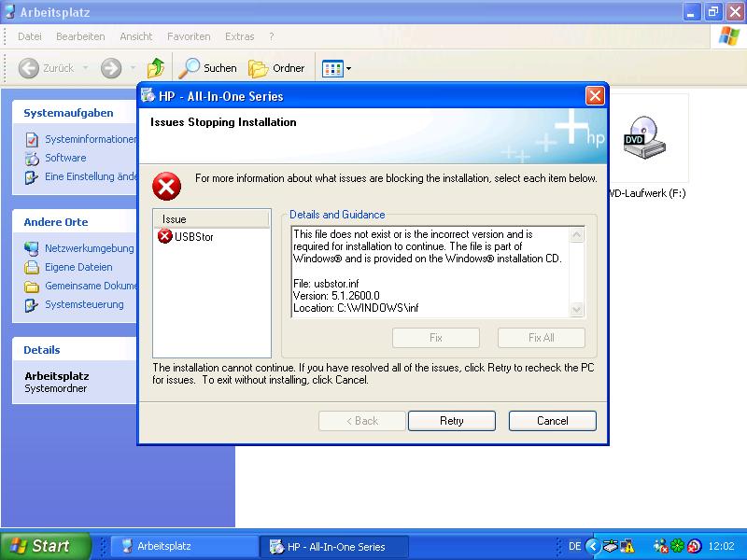
Task: Click the Cancel button in installer
Action: point(552,421)
